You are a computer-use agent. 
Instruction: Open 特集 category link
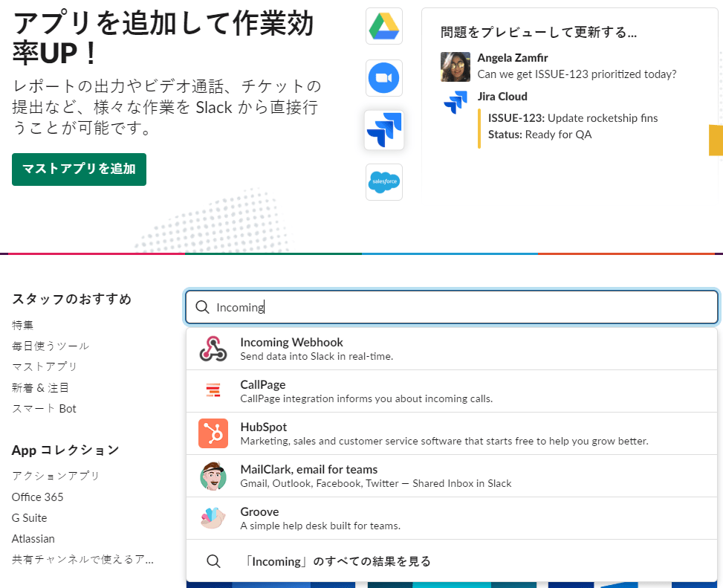(x=22, y=325)
